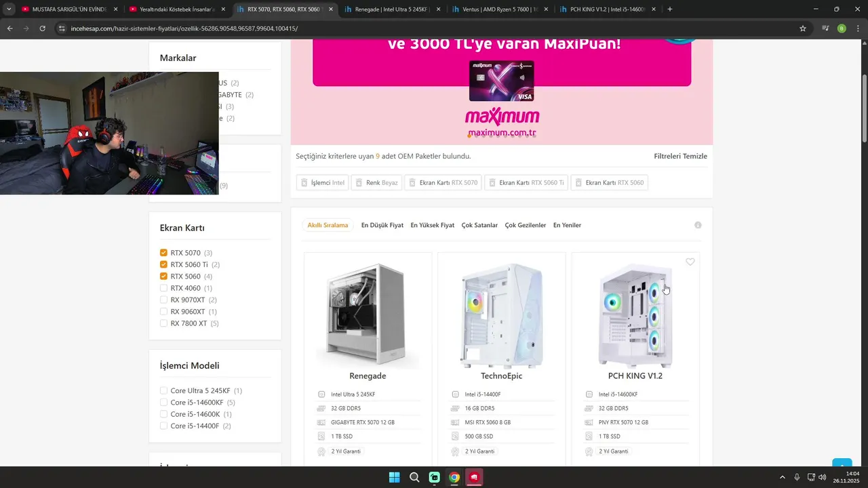868x488 pixels.
Task: Open the Maximum card banner ad
Action: point(502,91)
